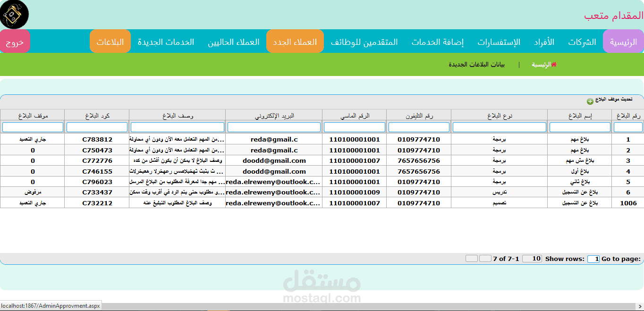This screenshot has width=644, height=311.
Task: Click the تدريس type cell
Action: pos(500,192)
